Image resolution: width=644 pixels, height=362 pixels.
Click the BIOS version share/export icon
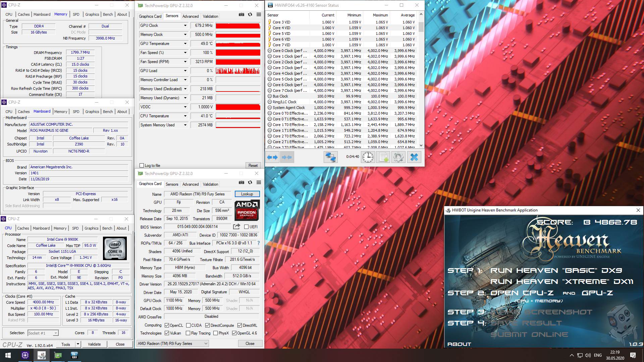tap(236, 227)
